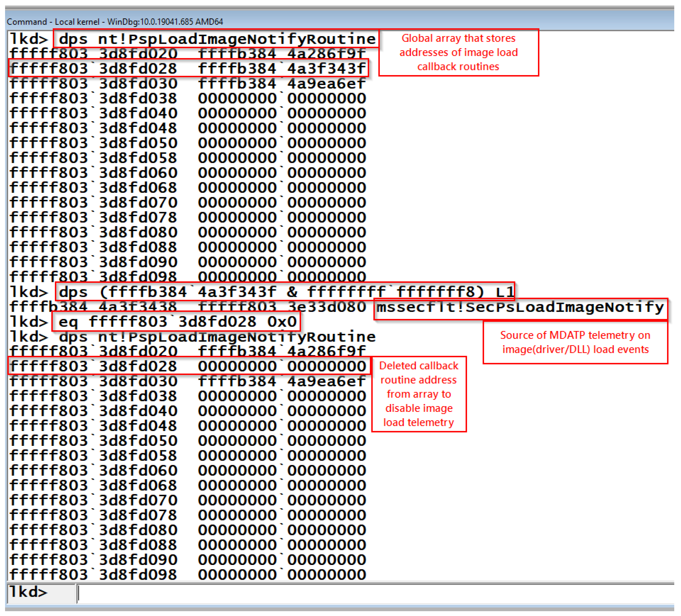Click the dps masked address L1 command
681x616 pixels.
(x=285, y=292)
